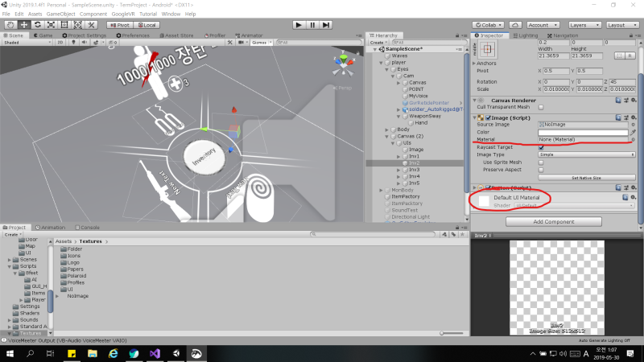Open the Image Color swatch
Screen dimensions: 644x362
pos(583,132)
